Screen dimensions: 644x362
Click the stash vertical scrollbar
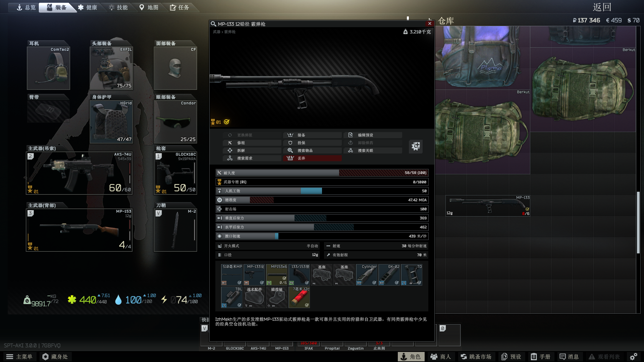pyautogui.click(x=638, y=223)
